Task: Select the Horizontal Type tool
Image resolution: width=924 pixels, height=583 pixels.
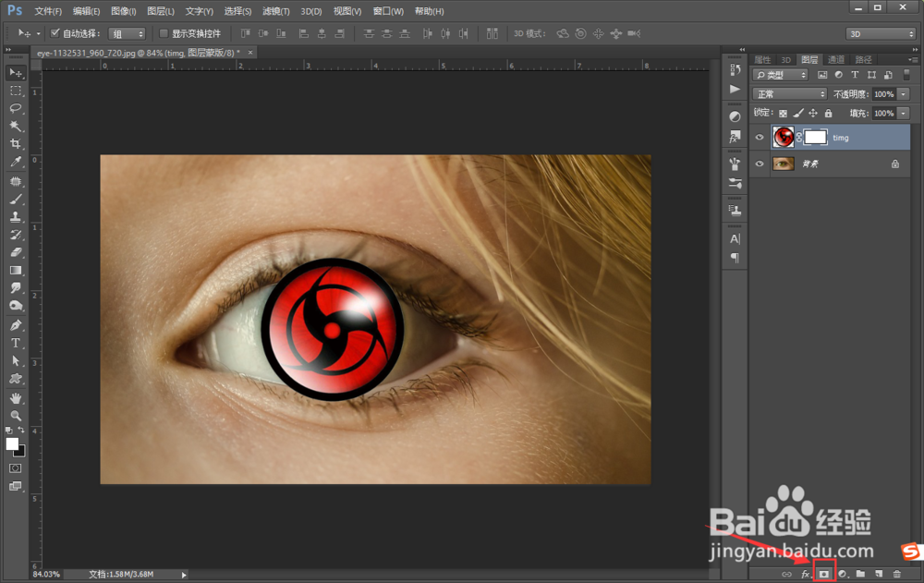Action: (16, 343)
